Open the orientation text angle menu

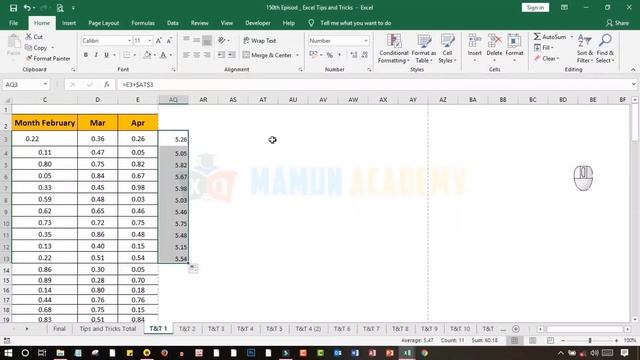click(223, 40)
